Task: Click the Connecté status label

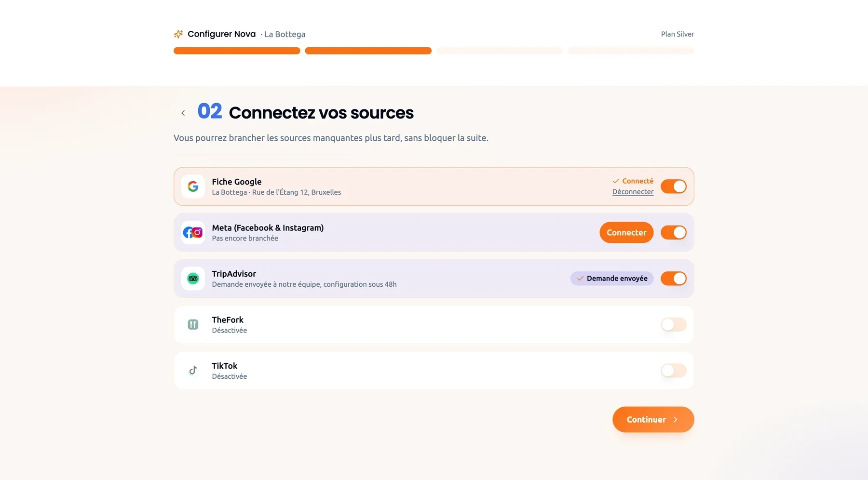Action: 633,181
